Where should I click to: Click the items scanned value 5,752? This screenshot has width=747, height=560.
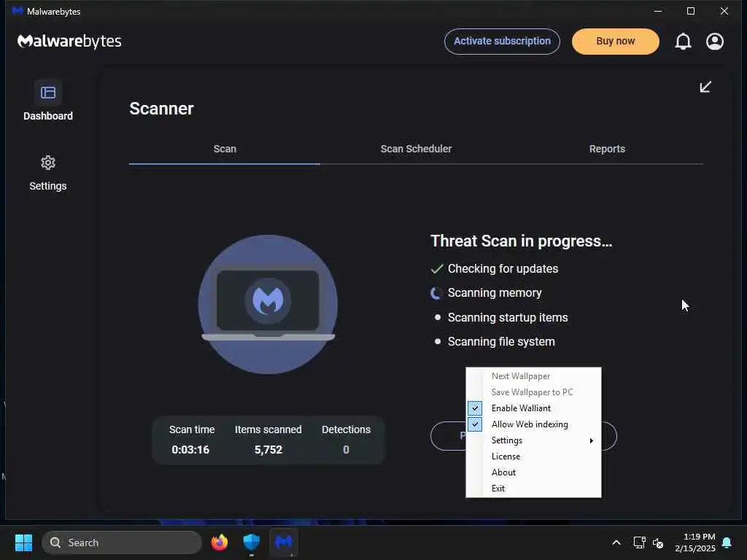click(268, 450)
